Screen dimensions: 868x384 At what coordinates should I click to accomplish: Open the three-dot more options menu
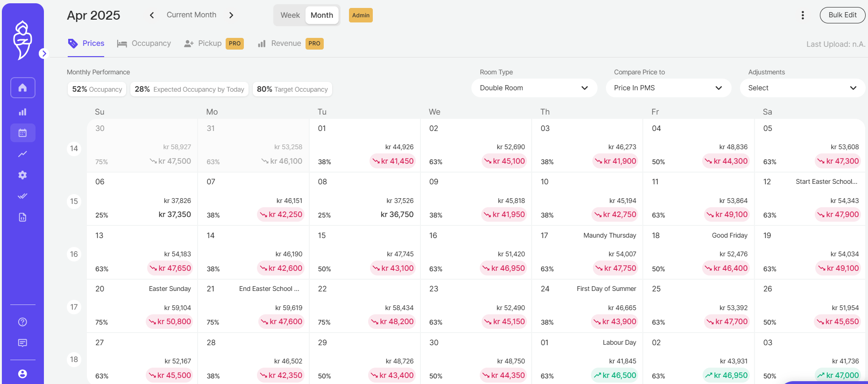pos(803,15)
